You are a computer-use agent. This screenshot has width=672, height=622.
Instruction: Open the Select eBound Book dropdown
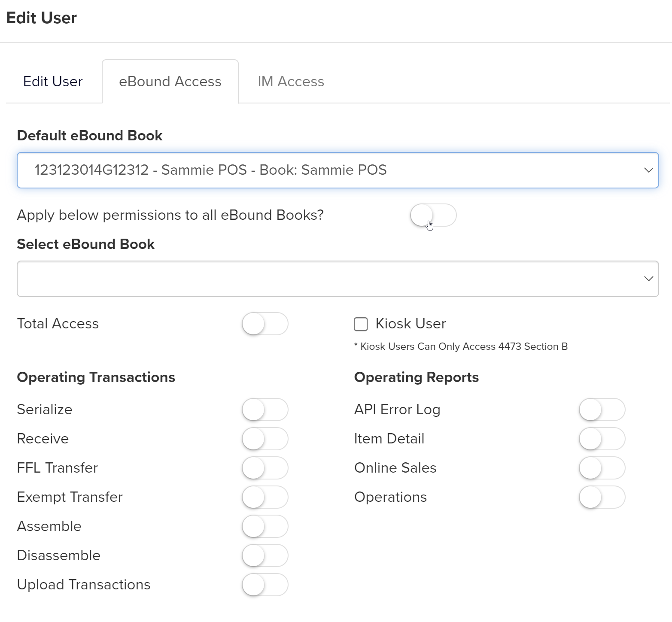(338, 279)
